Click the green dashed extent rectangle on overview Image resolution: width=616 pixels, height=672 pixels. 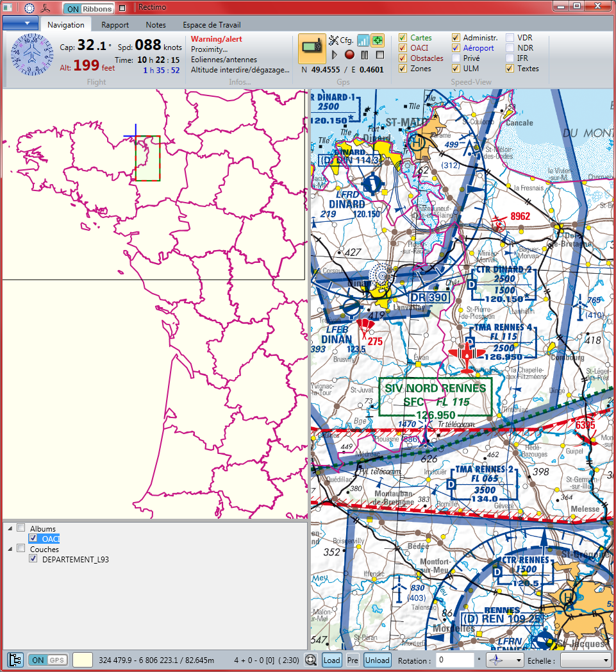pyautogui.click(x=148, y=158)
